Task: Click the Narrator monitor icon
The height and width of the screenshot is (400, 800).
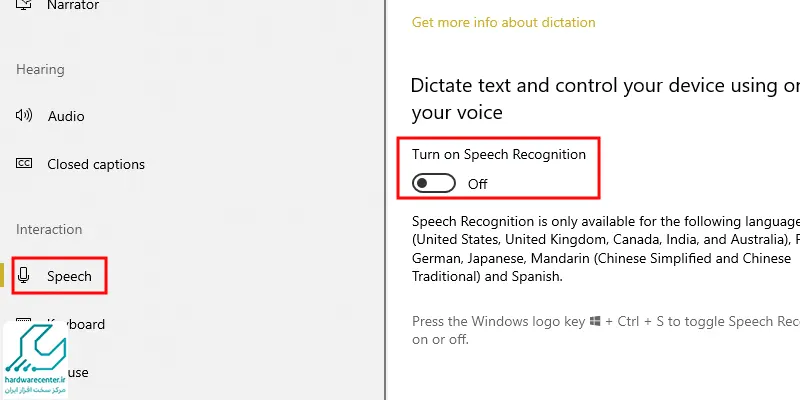Action: click(x=25, y=6)
